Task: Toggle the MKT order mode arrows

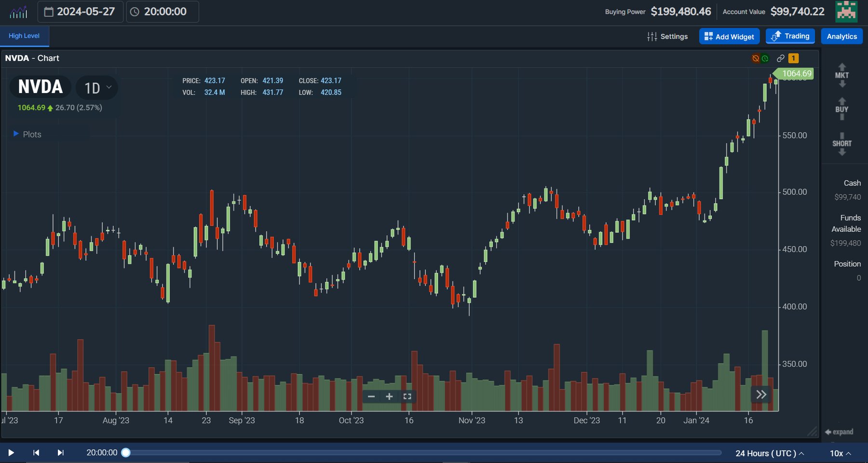Action: [x=842, y=75]
